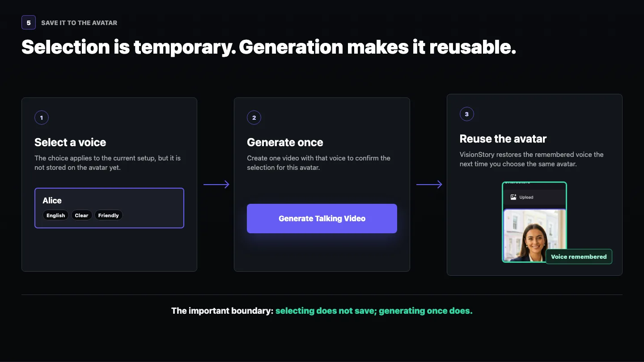The width and height of the screenshot is (644, 362).
Task: Click the Clear tag on Alice
Action: [81, 215]
